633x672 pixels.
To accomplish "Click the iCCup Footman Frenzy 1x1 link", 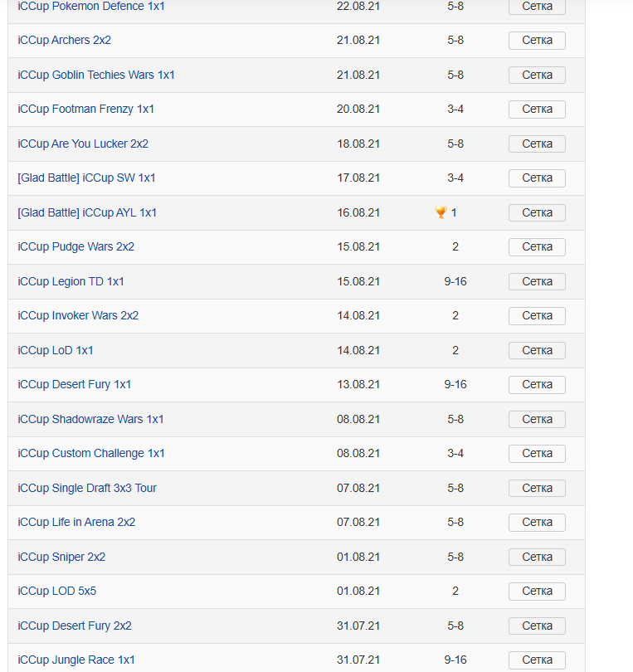I will pos(86,109).
